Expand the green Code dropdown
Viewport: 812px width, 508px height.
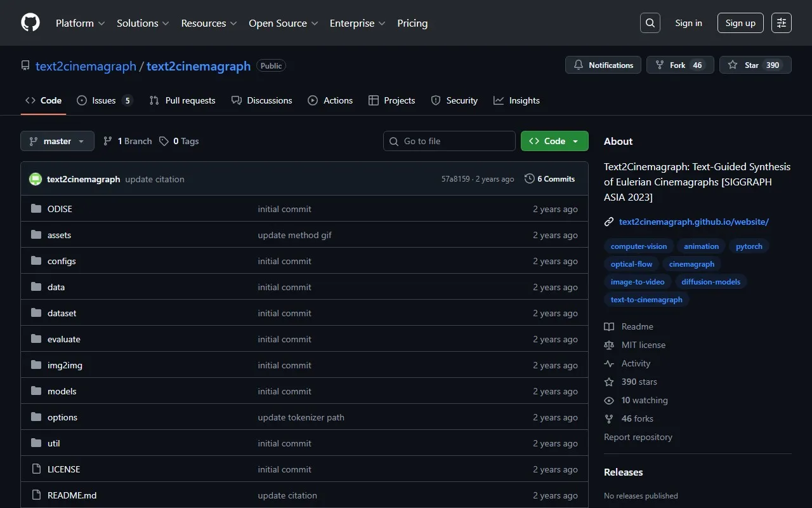tap(554, 141)
